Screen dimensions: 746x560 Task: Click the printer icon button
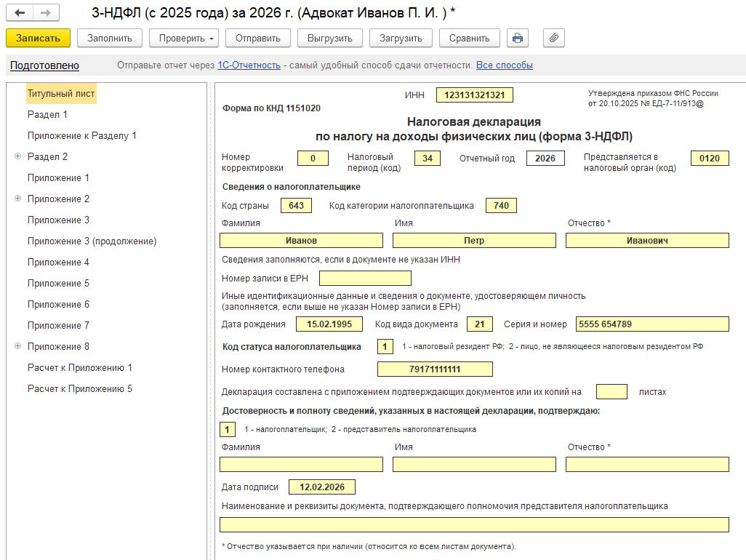(x=517, y=38)
